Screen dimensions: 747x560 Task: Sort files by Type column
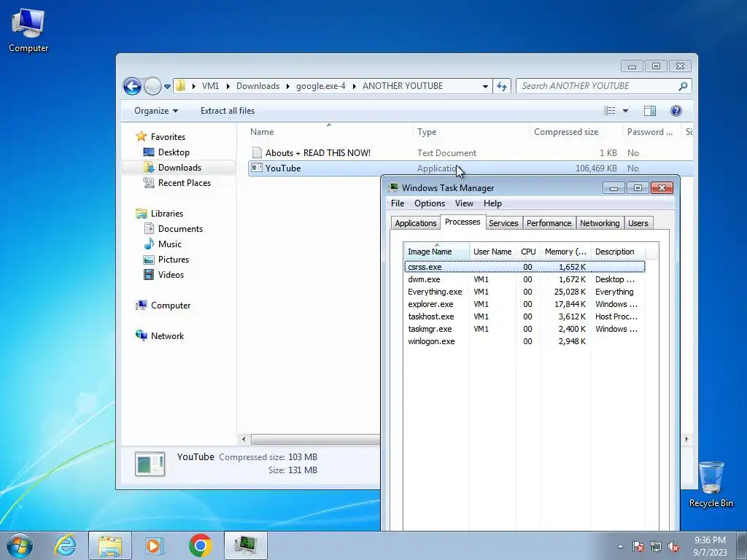471,132
